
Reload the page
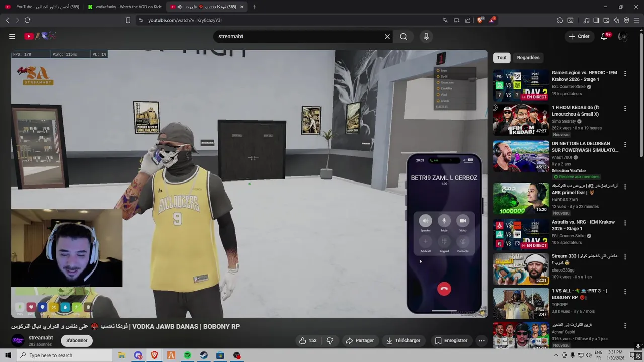(x=27, y=20)
